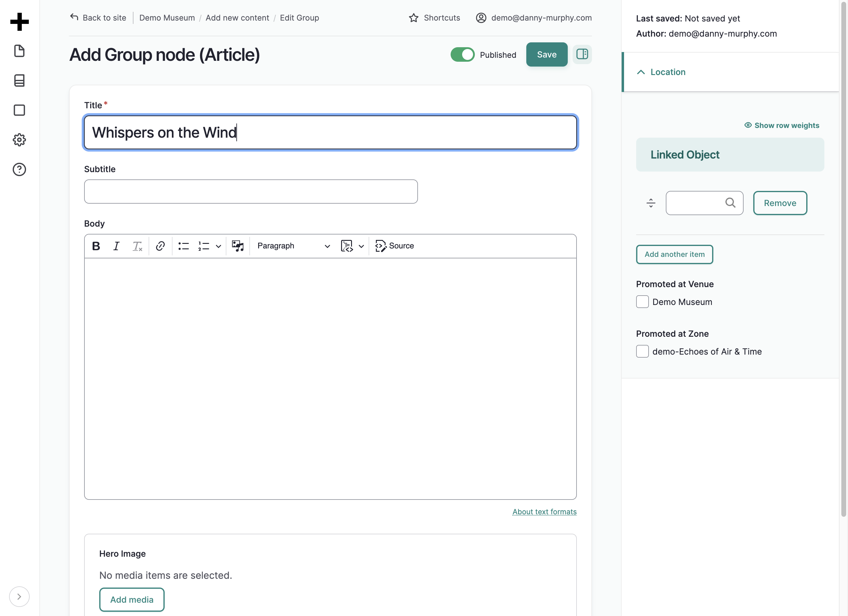Click the Save button
Viewport: 848px width, 616px height.
(x=547, y=54)
